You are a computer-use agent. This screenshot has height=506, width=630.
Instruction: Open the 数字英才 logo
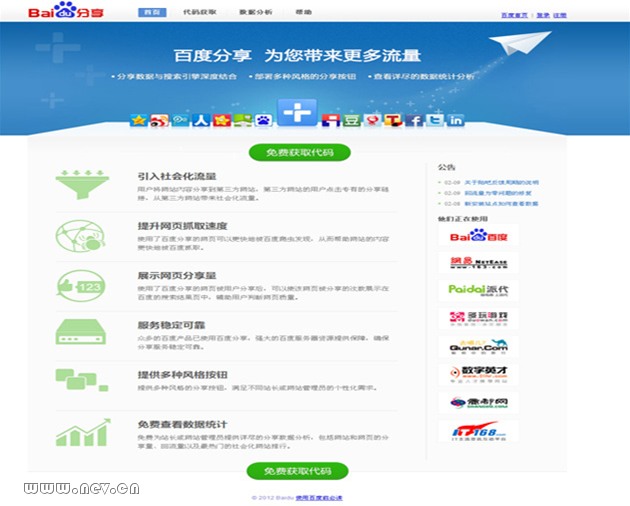478,374
